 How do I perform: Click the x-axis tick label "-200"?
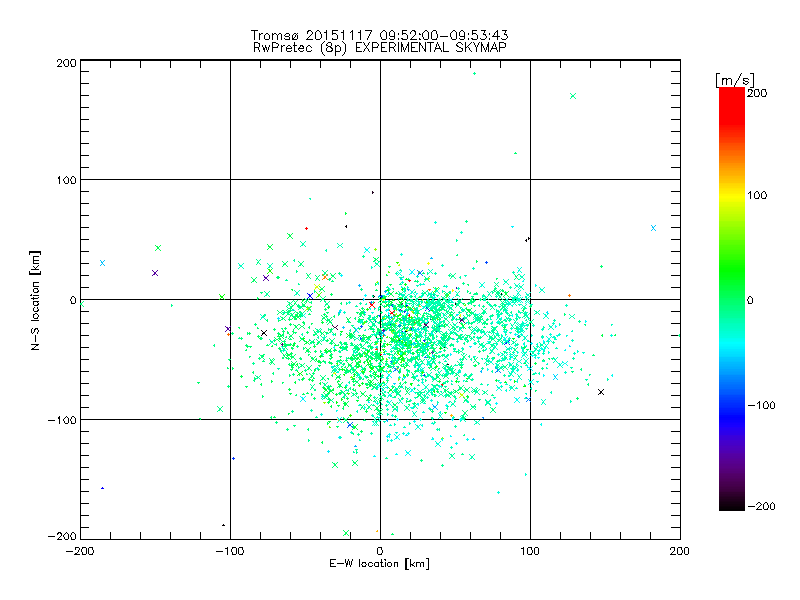(80, 551)
